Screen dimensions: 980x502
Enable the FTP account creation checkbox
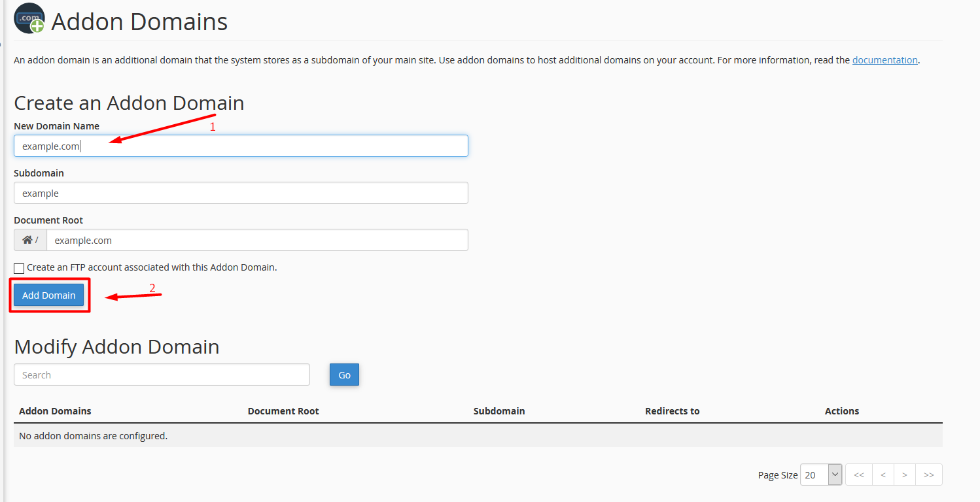[x=19, y=268]
